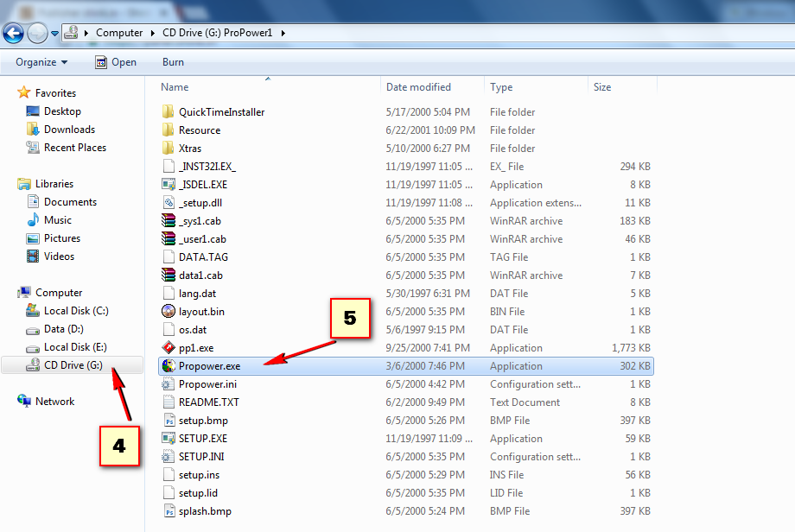Select the SETUP.EXE application icon

pyautogui.click(x=169, y=438)
